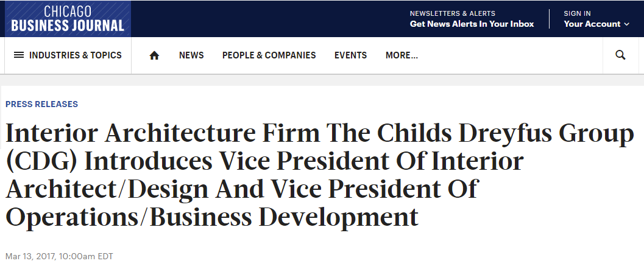
Task: Expand the Your Account chevron arrow
Action: [x=626, y=24]
